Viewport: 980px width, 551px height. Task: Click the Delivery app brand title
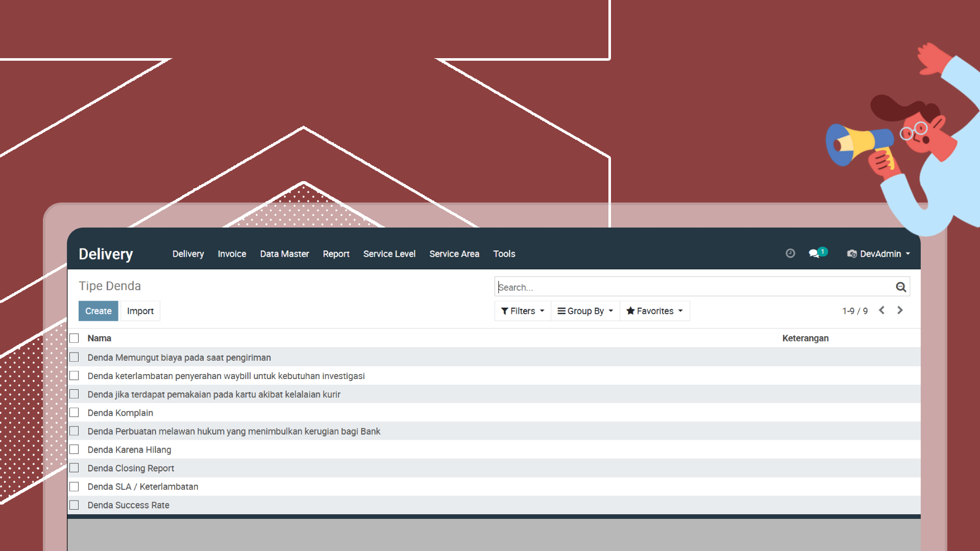pyautogui.click(x=106, y=254)
